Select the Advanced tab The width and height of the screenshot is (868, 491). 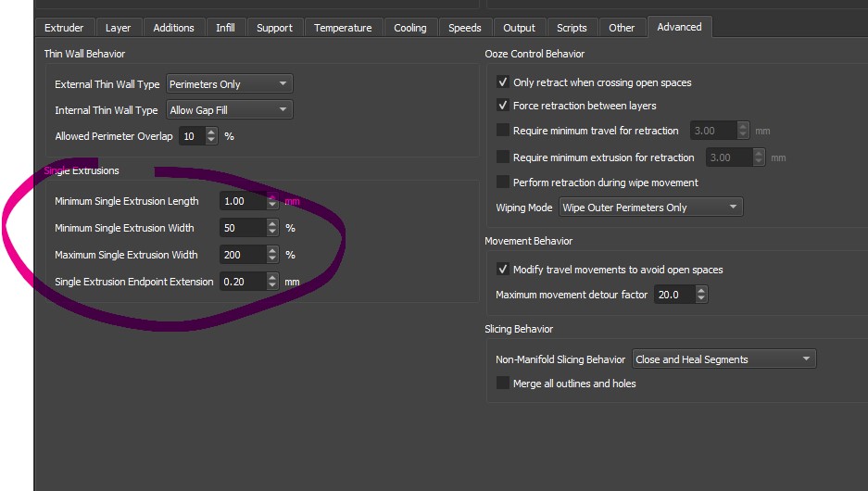pos(679,27)
